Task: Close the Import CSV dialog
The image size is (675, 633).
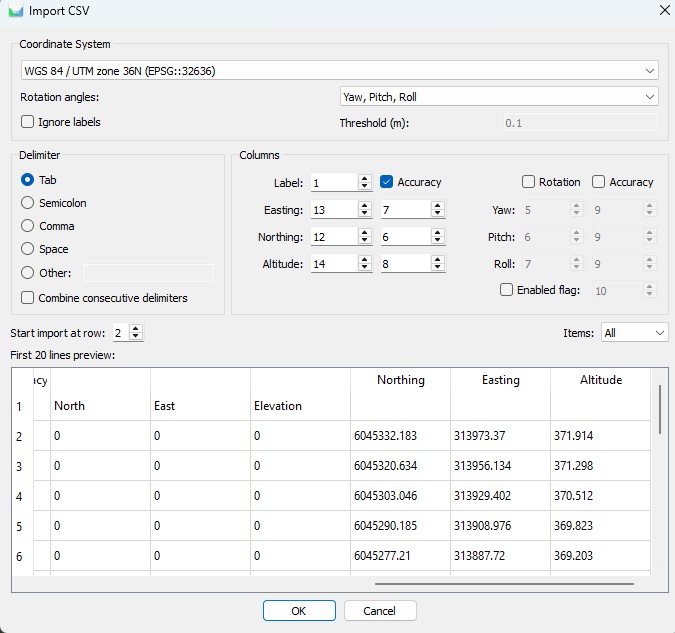Action: click(x=664, y=10)
